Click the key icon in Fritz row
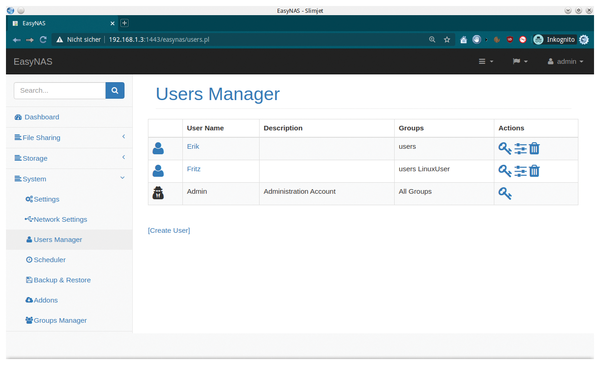This screenshot has width=600, height=365. (505, 171)
